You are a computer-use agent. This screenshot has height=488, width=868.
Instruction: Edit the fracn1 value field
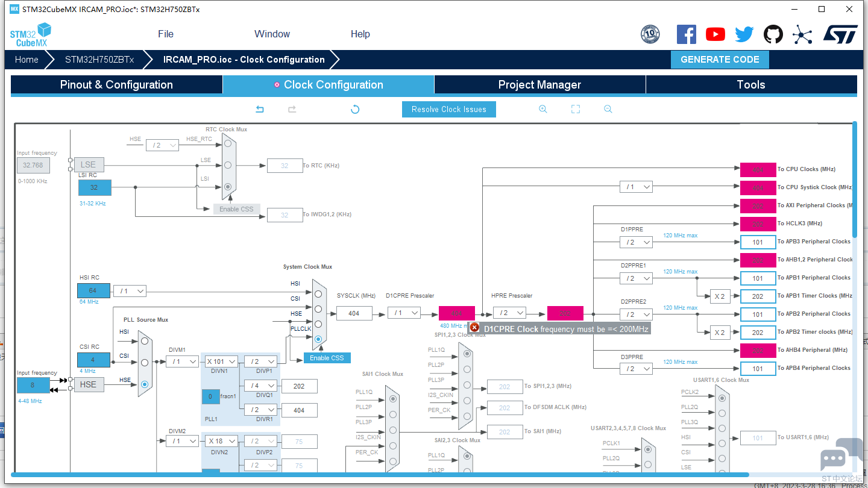[210, 396]
